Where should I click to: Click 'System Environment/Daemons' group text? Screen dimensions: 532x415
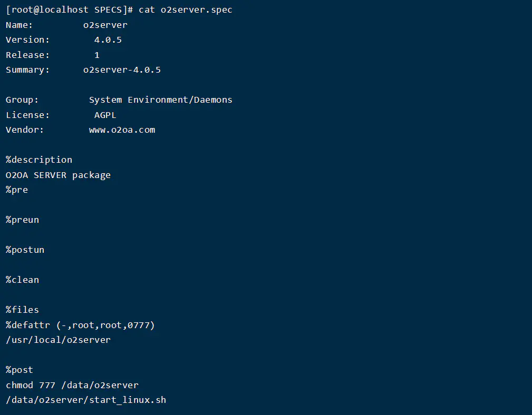[x=160, y=100]
